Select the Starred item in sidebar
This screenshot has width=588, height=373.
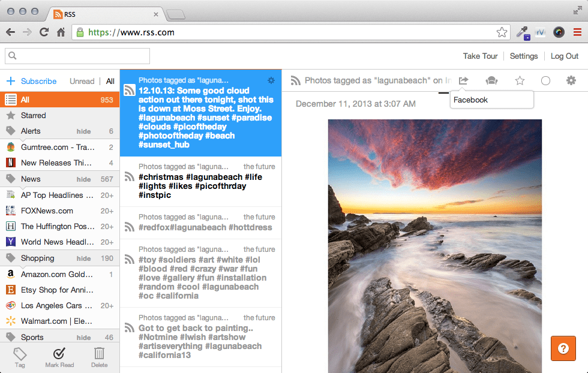pos(59,116)
